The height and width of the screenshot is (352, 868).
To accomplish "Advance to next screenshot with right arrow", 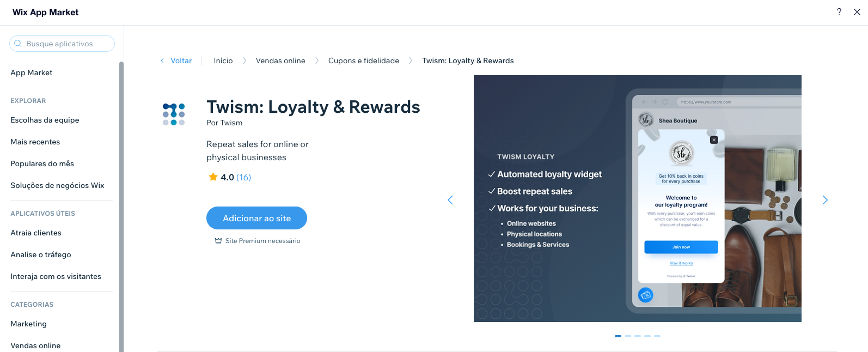I will point(825,200).
